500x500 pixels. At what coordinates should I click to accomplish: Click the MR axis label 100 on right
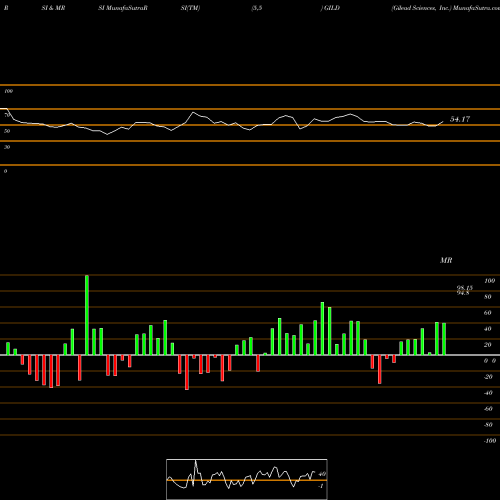pos(489,281)
